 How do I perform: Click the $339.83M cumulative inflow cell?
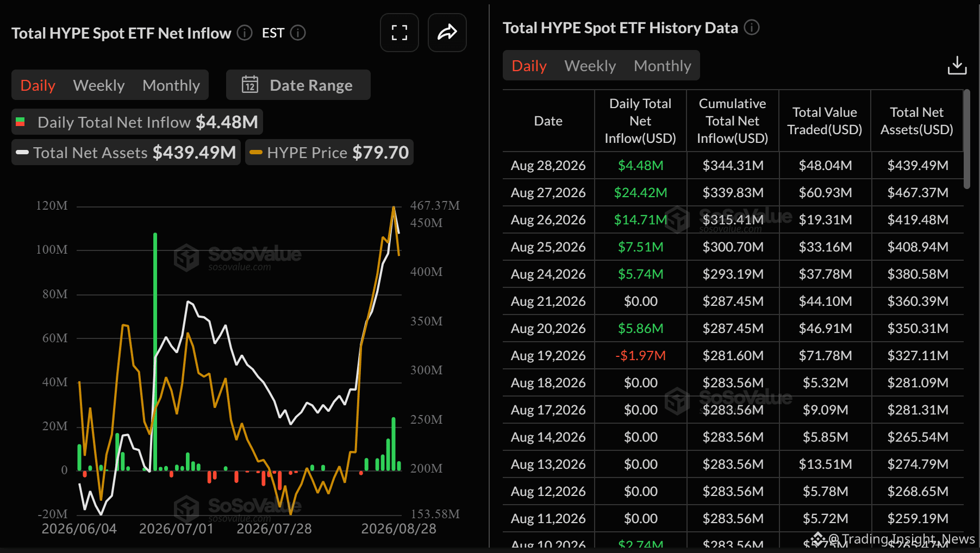click(733, 192)
